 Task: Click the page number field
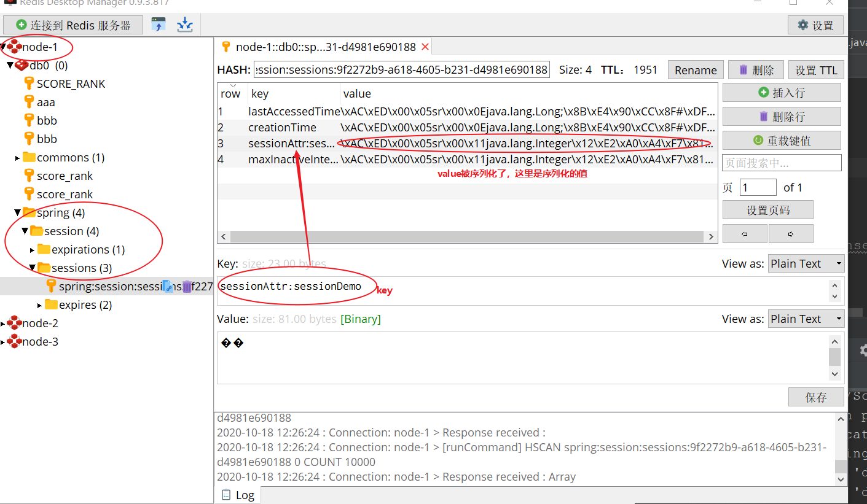pos(758,187)
